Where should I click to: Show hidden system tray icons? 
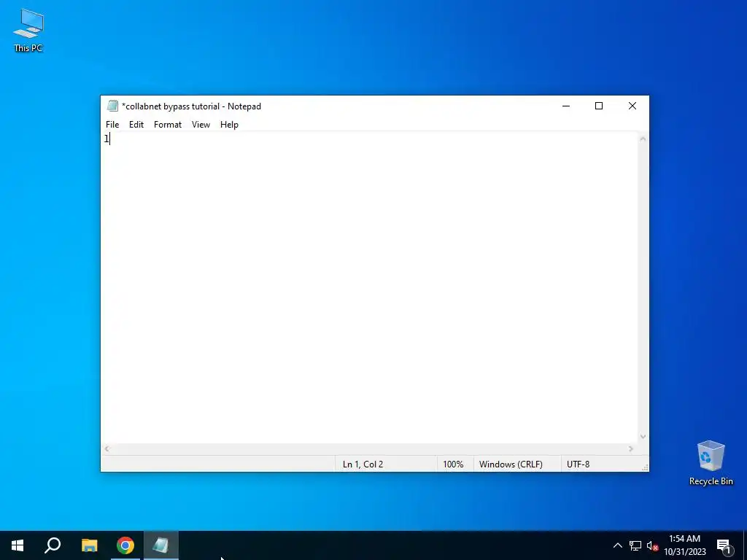pos(617,545)
